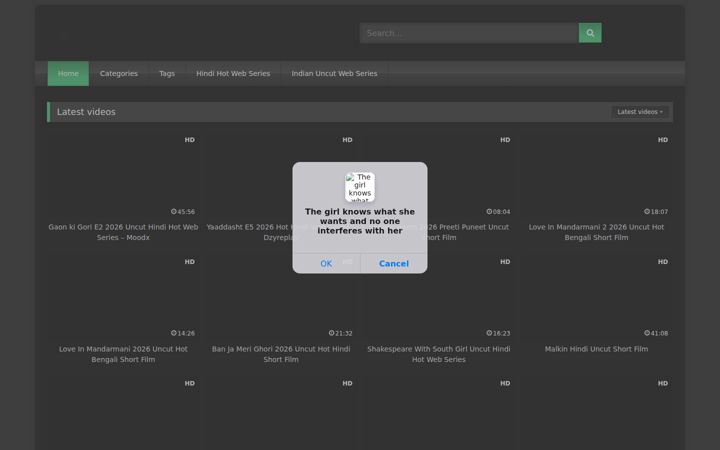Screen dimensions: 720x450
Task: Click OK in the popup dialog
Action: pos(326,264)
